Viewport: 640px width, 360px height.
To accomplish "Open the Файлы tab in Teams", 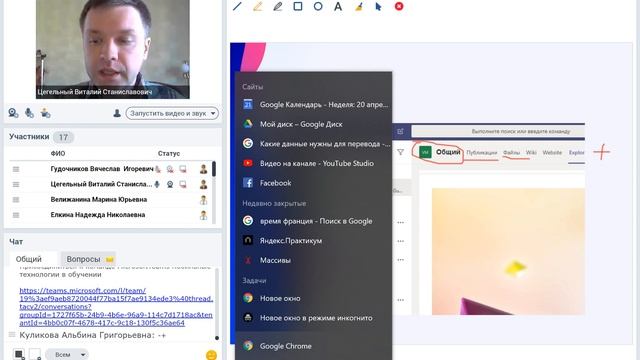I will (511, 153).
